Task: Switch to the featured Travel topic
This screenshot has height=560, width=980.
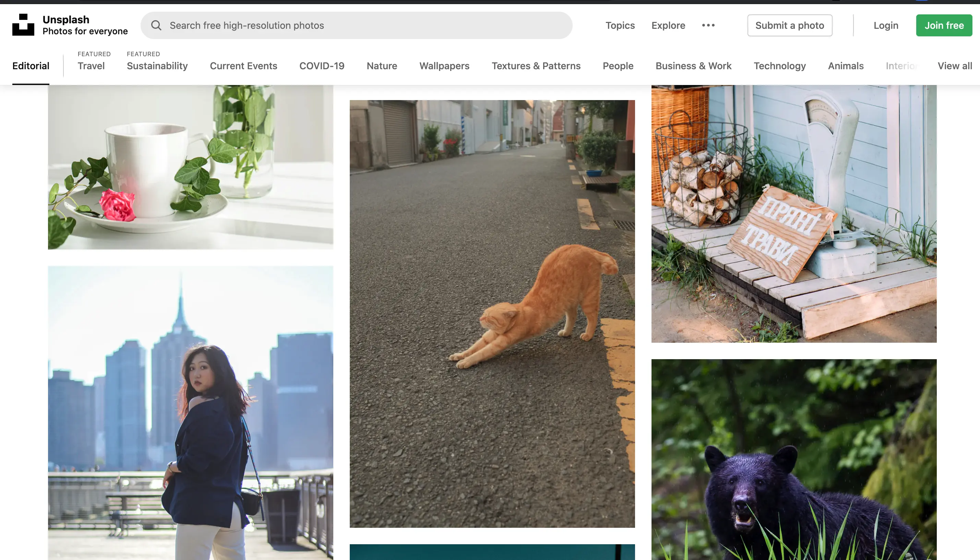Action: pyautogui.click(x=91, y=66)
